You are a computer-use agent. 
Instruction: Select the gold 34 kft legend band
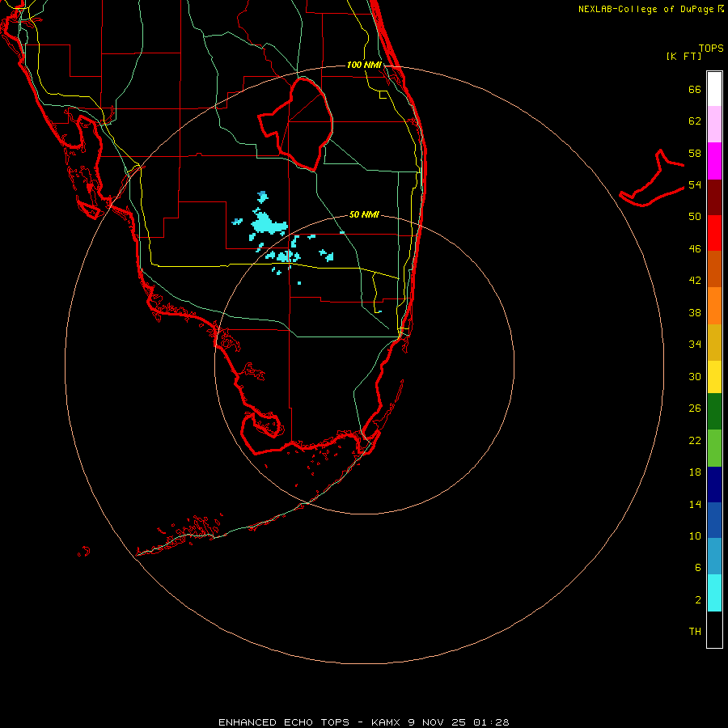[714, 341]
